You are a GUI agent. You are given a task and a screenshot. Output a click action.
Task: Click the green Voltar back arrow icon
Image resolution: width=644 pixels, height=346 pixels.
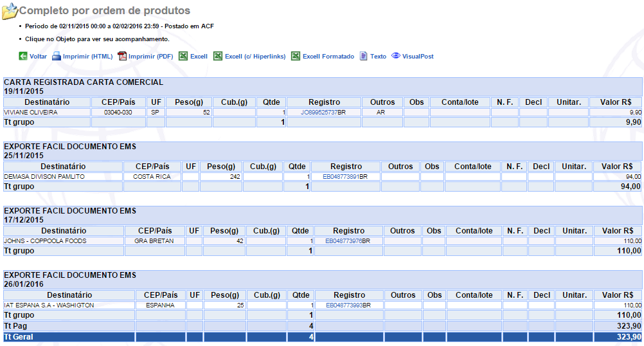[x=23, y=57]
